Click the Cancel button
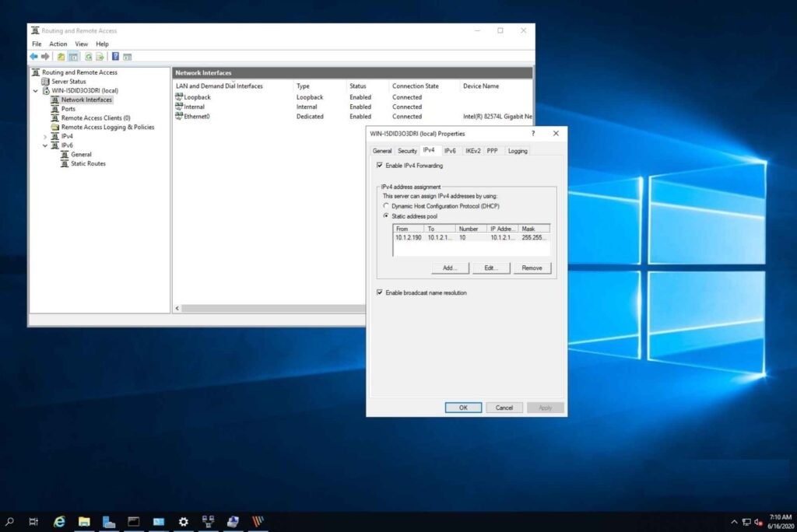Viewport: 797px width, 532px height. click(504, 408)
